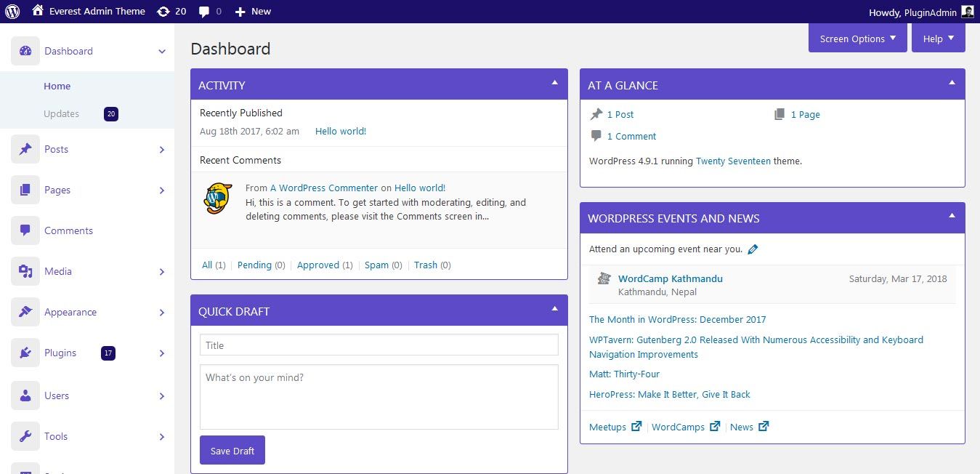Open the Matt: Thirty-Four news link

click(624, 374)
